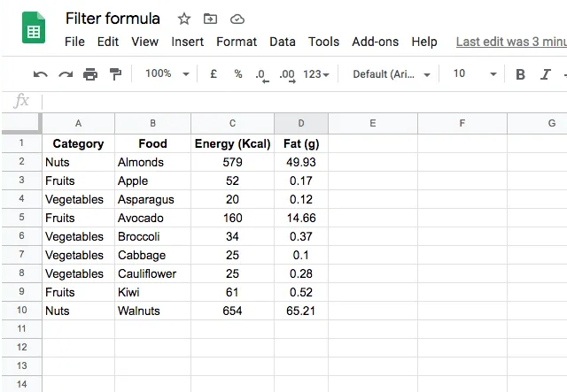This screenshot has height=392, width=567.
Task: Redo the last action
Action: point(66,74)
